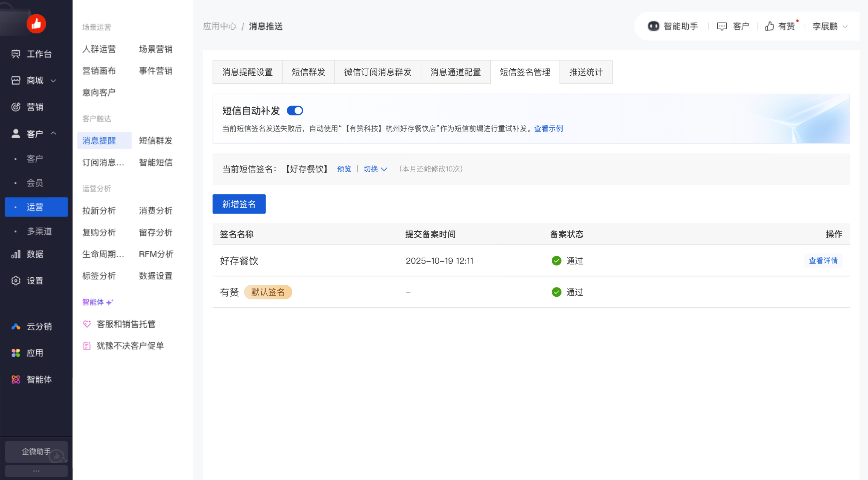The image size is (868, 480).
Task: Click the 企微助手 floating widget
Action: [x=36, y=451]
